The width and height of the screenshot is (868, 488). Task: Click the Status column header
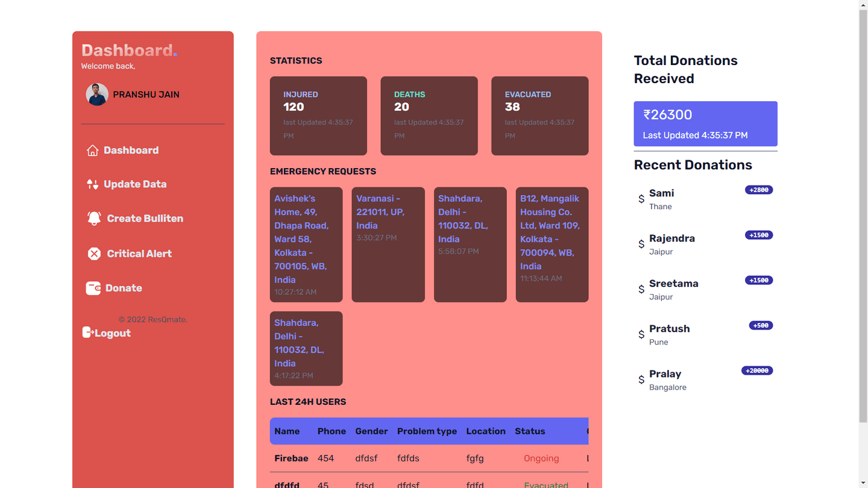[x=530, y=431]
